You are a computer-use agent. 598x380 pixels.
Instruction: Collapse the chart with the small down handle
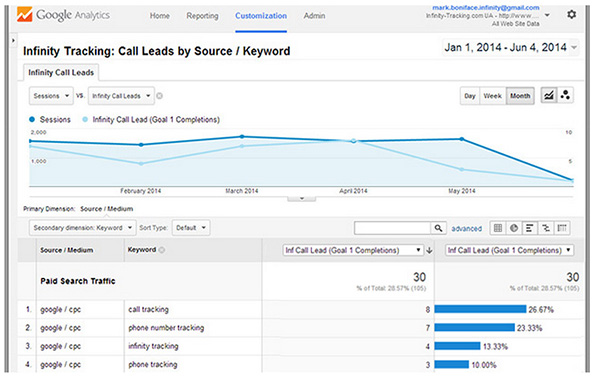coord(301,198)
